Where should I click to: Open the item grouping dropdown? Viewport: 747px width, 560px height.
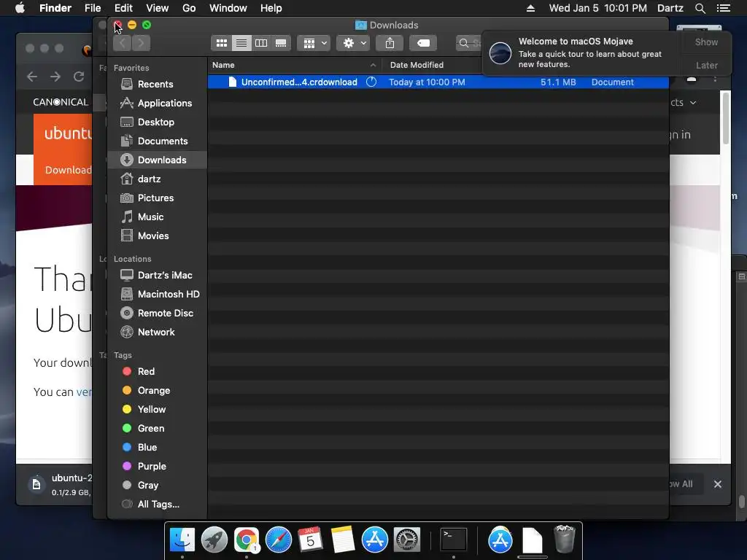click(314, 43)
